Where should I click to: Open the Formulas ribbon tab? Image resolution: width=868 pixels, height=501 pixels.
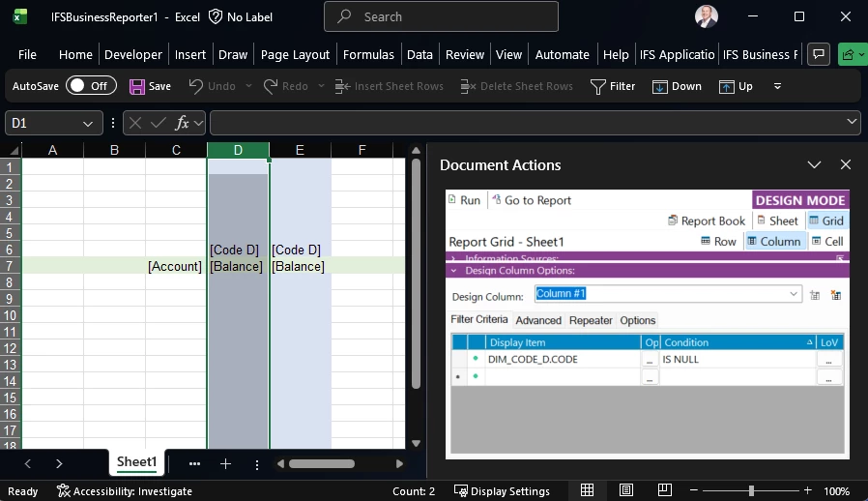(x=368, y=55)
